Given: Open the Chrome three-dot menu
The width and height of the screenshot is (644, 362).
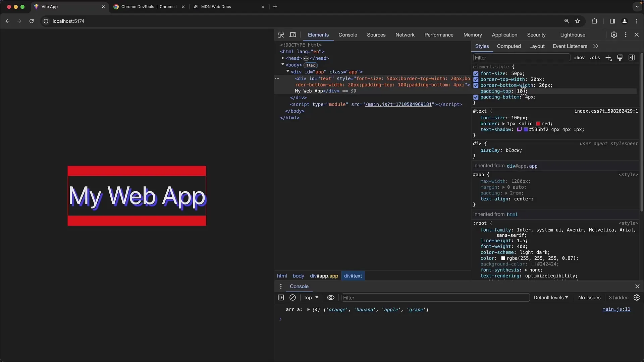Looking at the screenshot, I should (637, 21).
